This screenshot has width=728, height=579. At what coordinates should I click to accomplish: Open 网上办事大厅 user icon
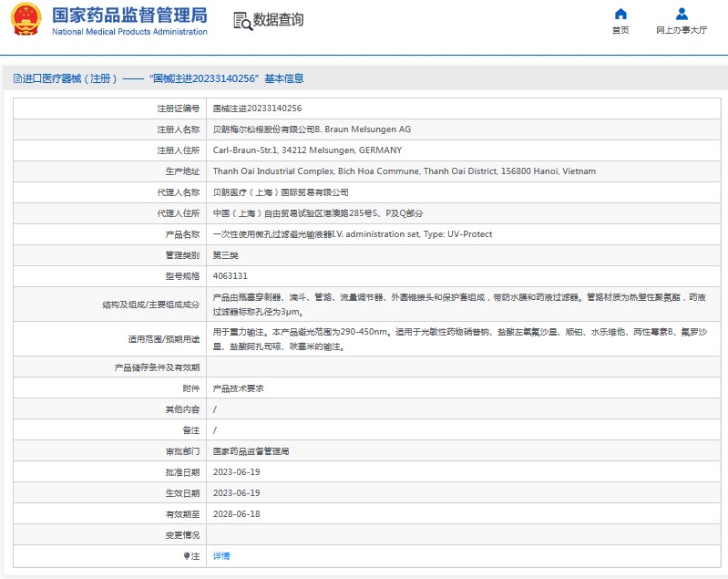click(x=682, y=14)
